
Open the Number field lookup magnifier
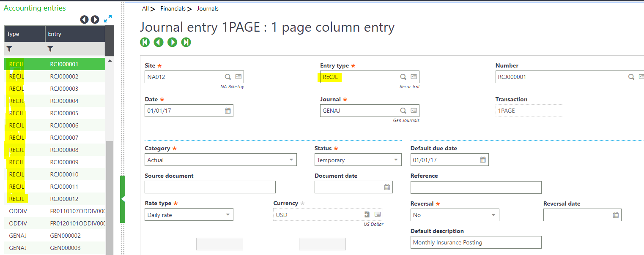click(x=630, y=76)
